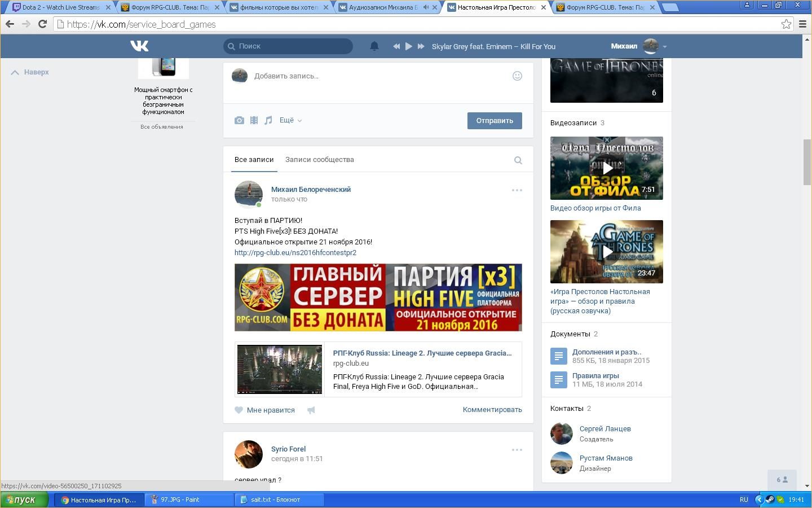
Task: Open the emoji smiley picker
Action: (x=517, y=76)
